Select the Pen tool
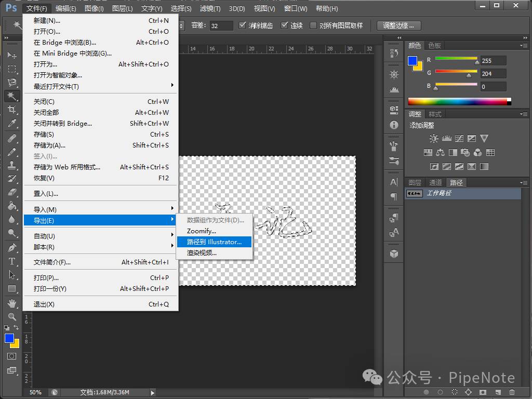The width and height of the screenshot is (532, 399). 12,248
